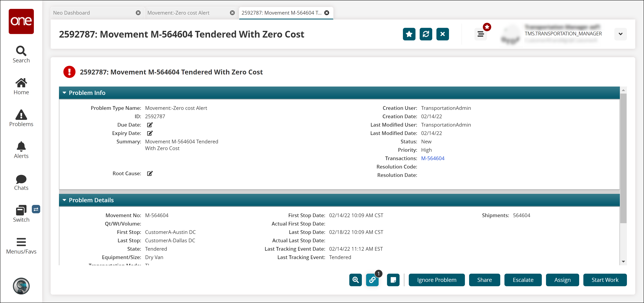
Task: Open the Problems sidebar icon
Action: (21, 118)
